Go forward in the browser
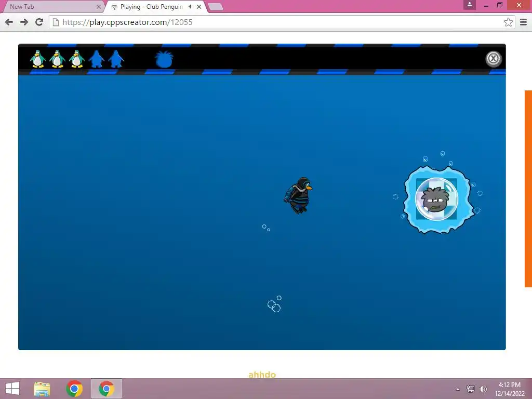Image resolution: width=532 pixels, height=399 pixels. pyautogui.click(x=24, y=22)
